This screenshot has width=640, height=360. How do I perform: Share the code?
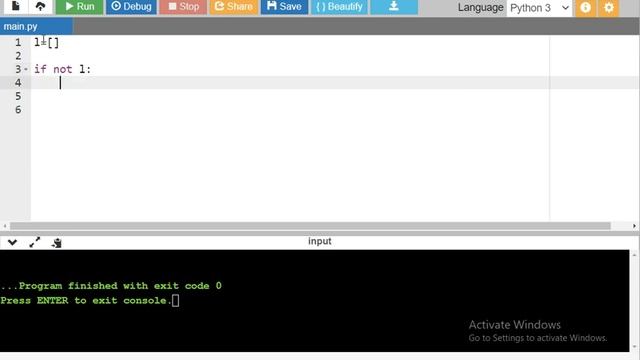234,7
